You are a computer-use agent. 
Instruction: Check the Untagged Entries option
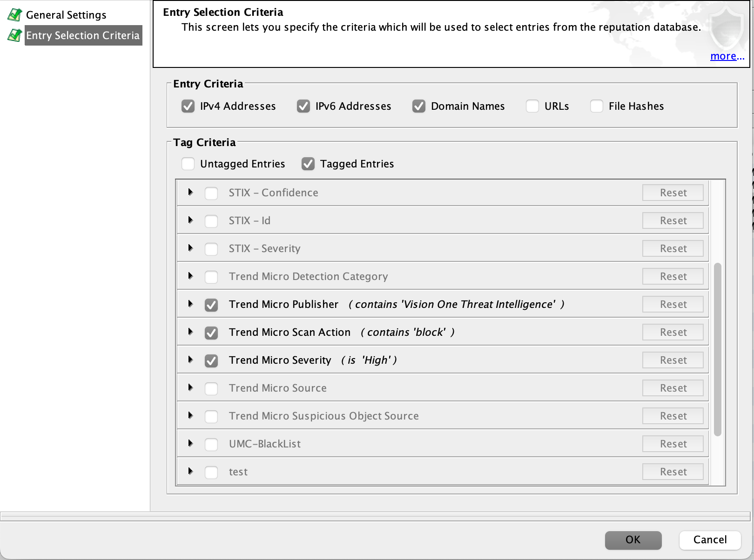[188, 164]
